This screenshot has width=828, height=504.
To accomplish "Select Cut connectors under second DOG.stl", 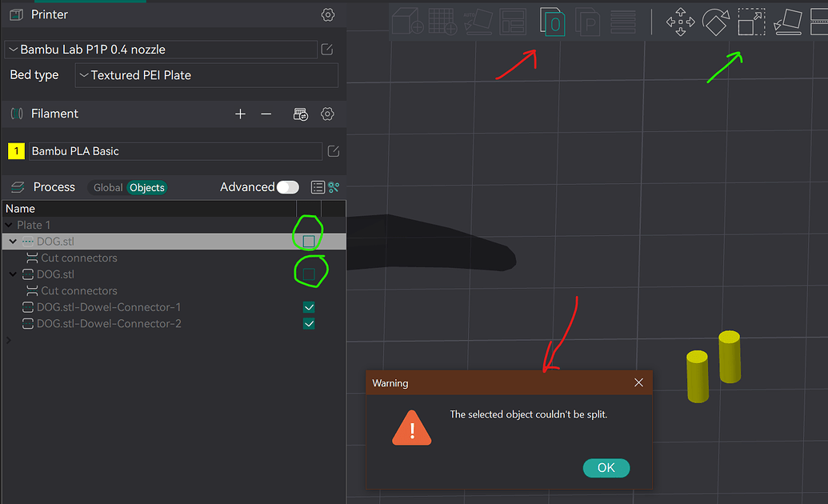I will (x=79, y=290).
